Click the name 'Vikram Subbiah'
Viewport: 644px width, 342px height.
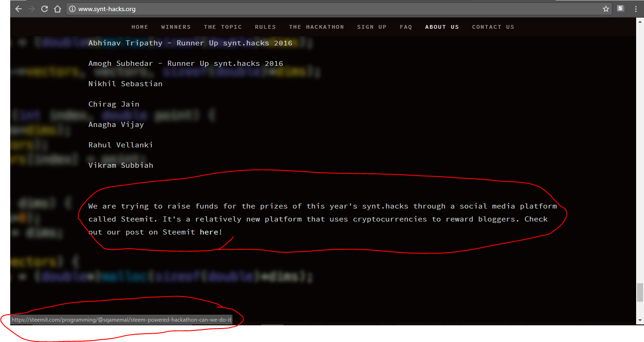(x=121, y=165)
